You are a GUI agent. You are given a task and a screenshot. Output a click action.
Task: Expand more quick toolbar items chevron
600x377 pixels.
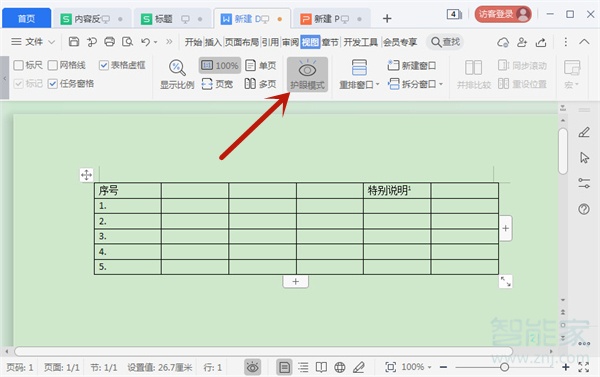[x=169, y=42]
